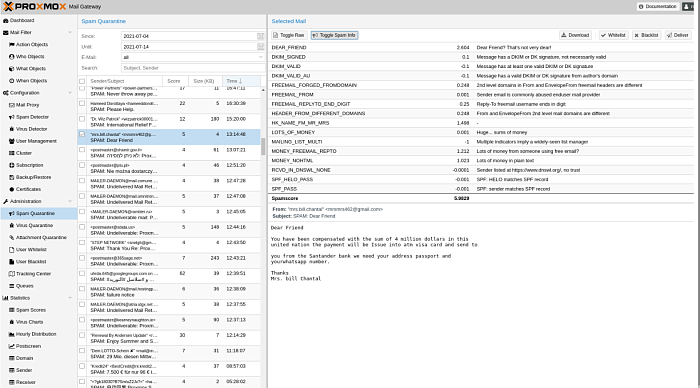700x388 pixels.
Task: Click the mail list vertical scrollbar
Action: click(x=263, y=146)
